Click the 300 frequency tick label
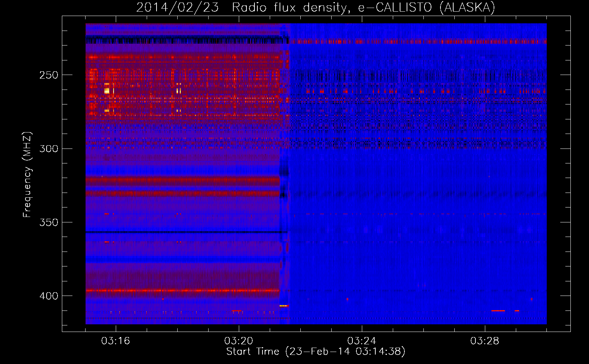 point(49,149)
